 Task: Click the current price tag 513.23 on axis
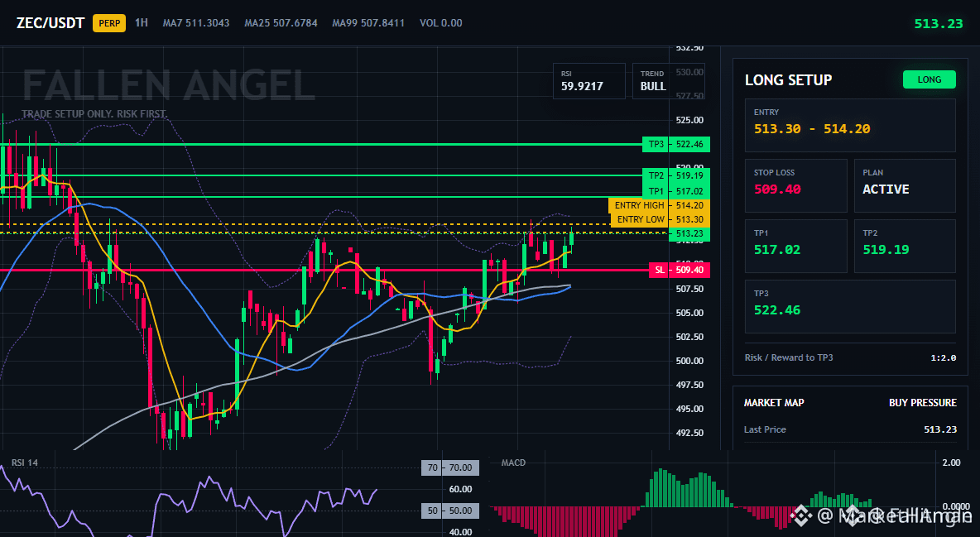(x=689, y=234)
